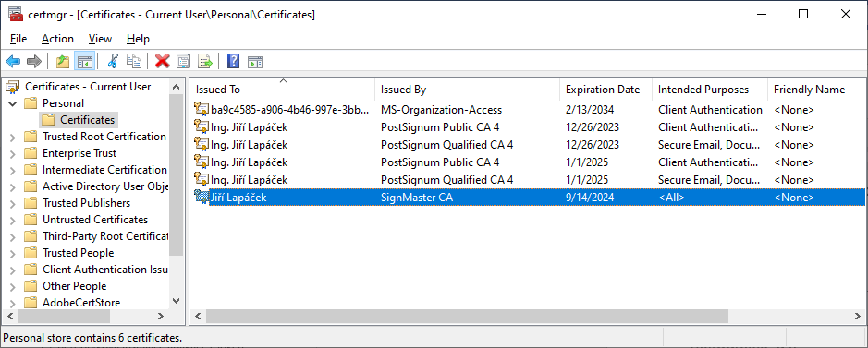Viewport: 868px width, 348px height.
Task: Click tree pane horizontal scroll right arrow
Action: point(161,316)
